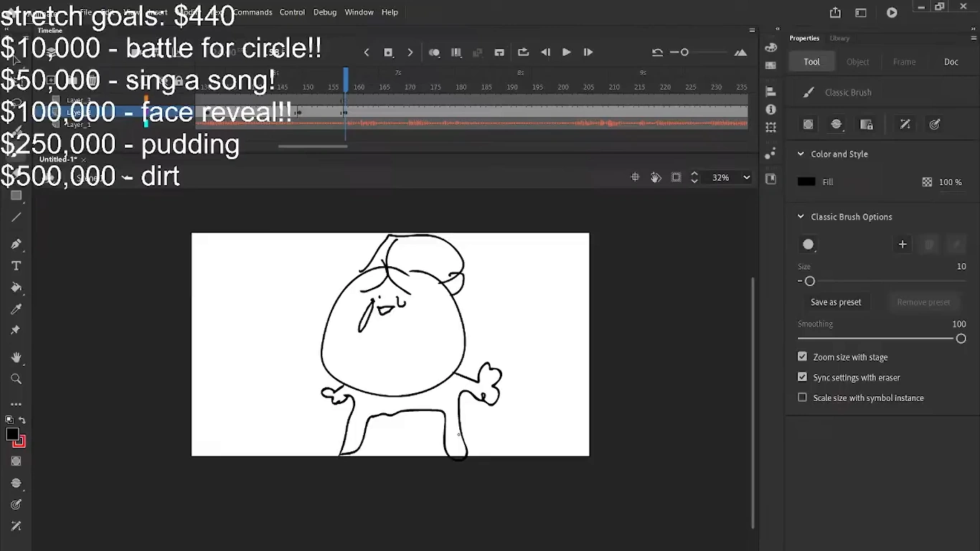This screenshot has width=980, height=551.
Task: Open the Assets panel icon below Motion Presets
Action: point(771,179)
